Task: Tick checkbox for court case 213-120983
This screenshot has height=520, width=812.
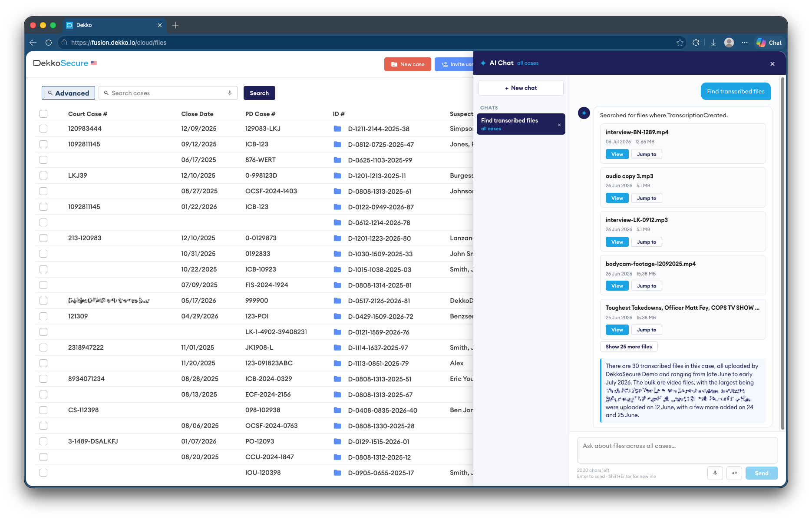Action: 43,238
